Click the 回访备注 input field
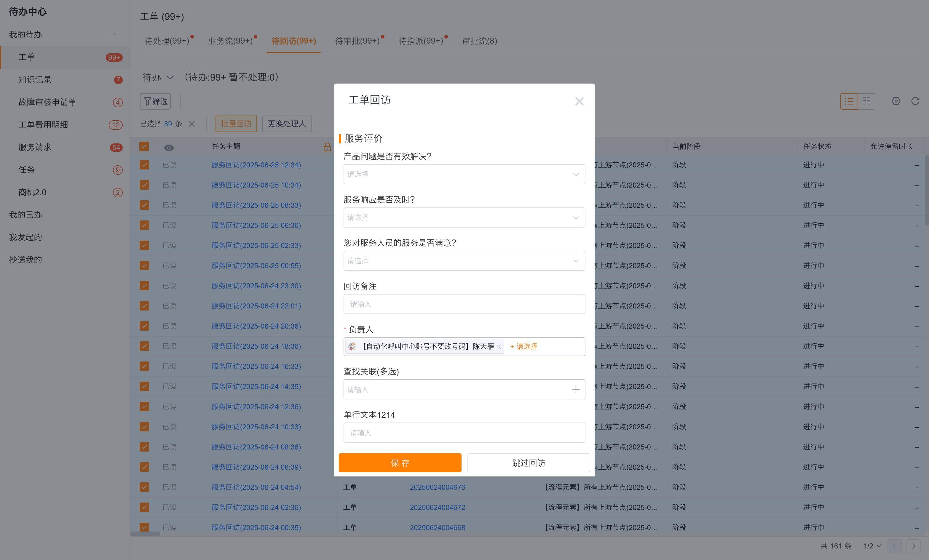Screen dimensions: 929x560 click(464, 304)
